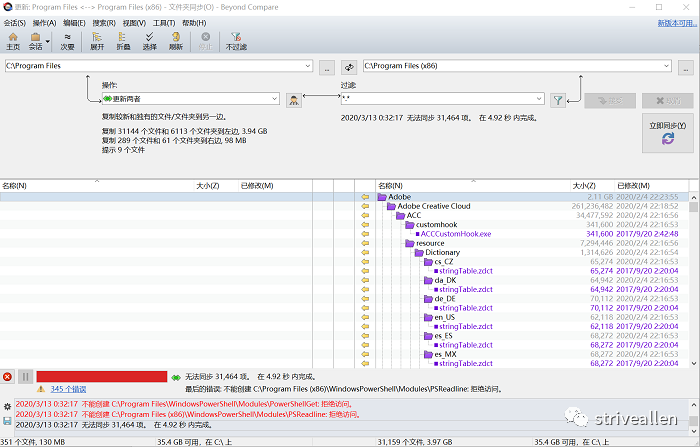Screen dimensions: 700x447
Task: Click the red stop icon beside progress bar
Action: (x=7, y=377)
